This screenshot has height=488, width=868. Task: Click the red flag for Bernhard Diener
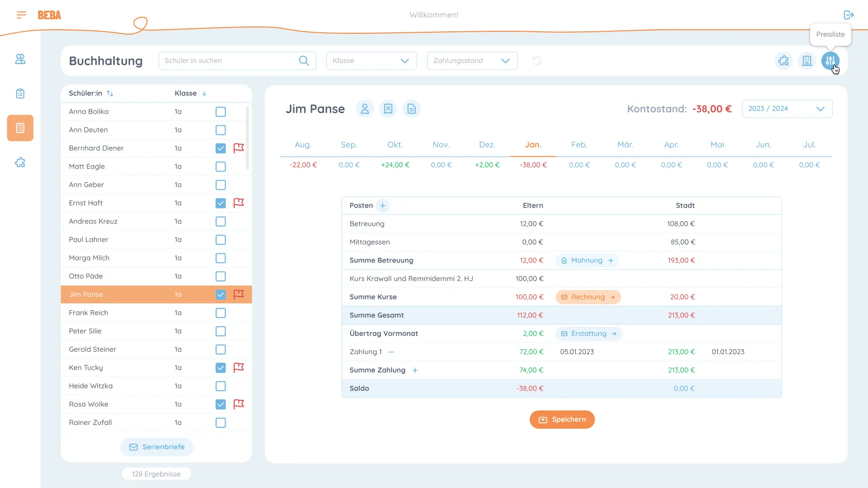(239, 148)
